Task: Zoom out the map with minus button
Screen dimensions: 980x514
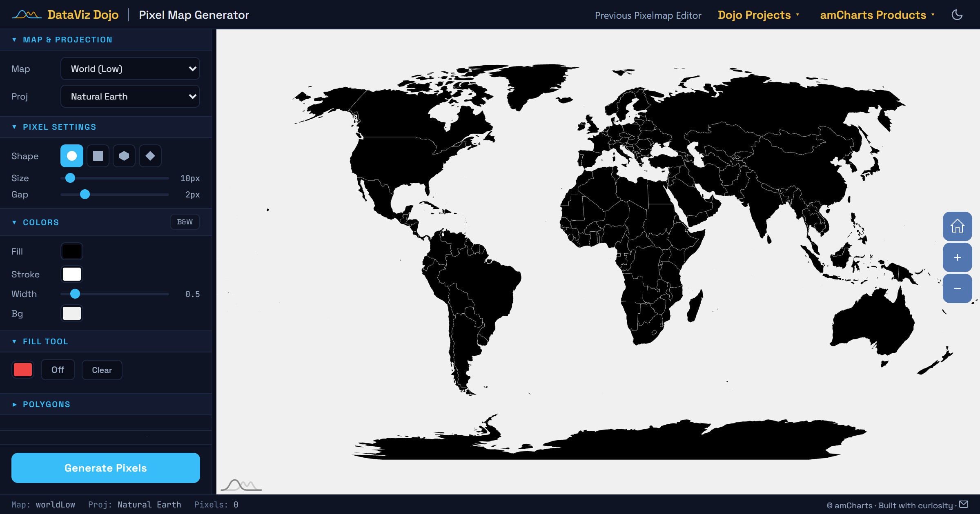Action: click(x=957, y=288)
